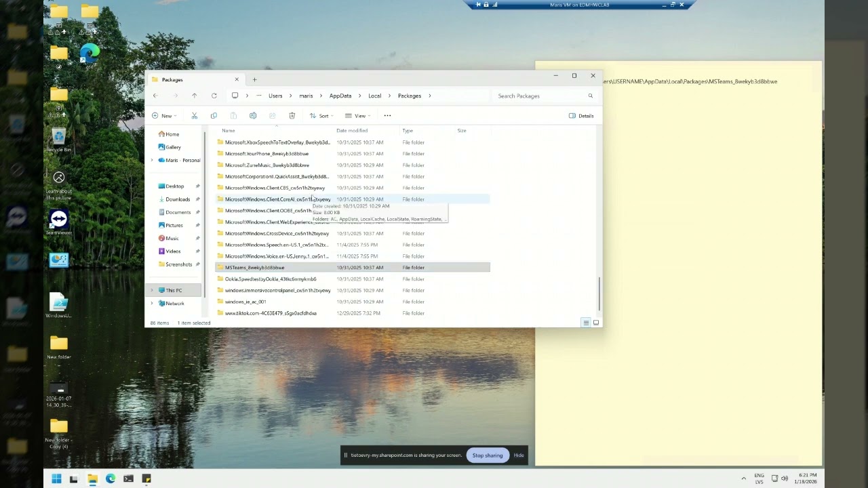Open the New dropdown button
The width and height of the screenshot is (868, 488).
(163, 116)
